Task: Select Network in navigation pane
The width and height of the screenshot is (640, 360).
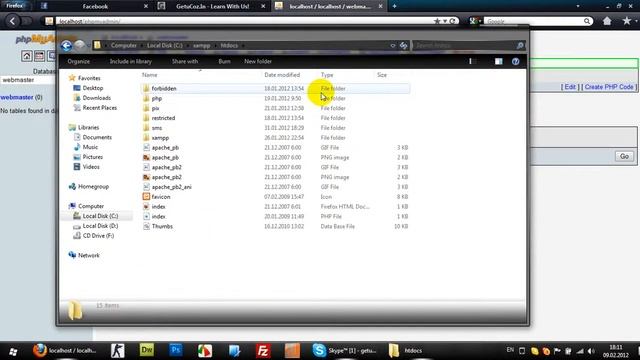Action: (89, 256)
